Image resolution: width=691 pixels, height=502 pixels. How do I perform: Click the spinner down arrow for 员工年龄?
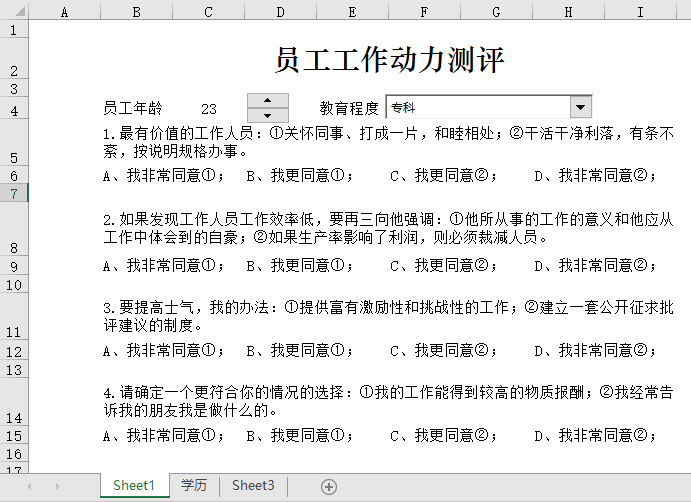[x=267, y=114]
